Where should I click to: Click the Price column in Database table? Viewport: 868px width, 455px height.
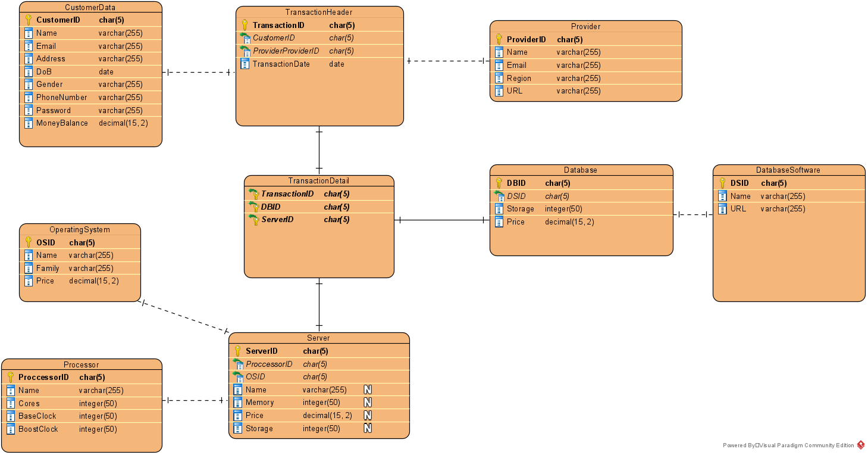581,222
